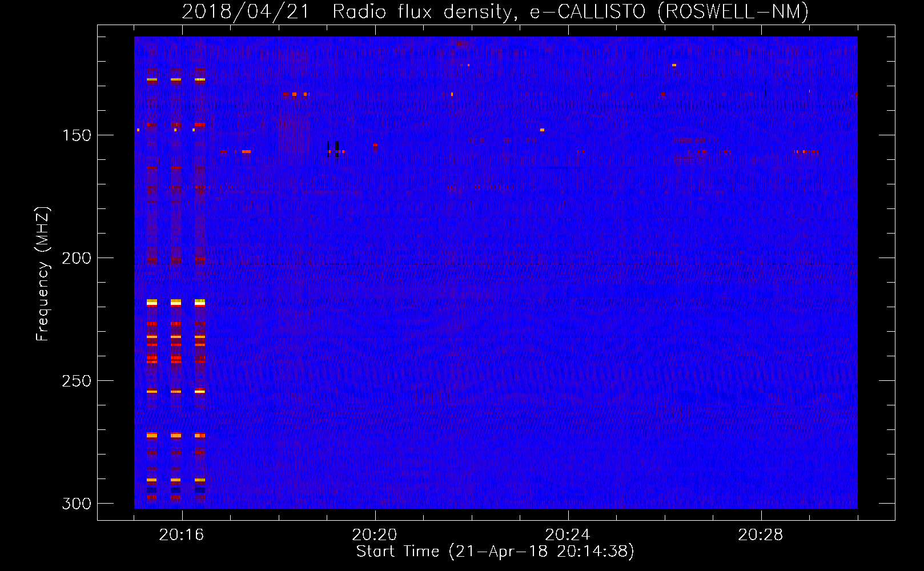Screen dimensions: 924x571
Task: Click the plot title mentioning e-CALLISTO ROSWELL-NM
Action: click(x=495, y=11)
